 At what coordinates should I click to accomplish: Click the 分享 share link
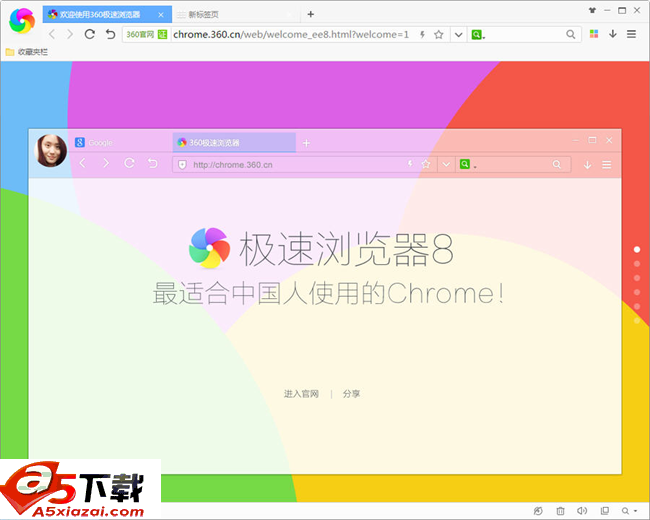pyautogui.click(x=352, y=394)
